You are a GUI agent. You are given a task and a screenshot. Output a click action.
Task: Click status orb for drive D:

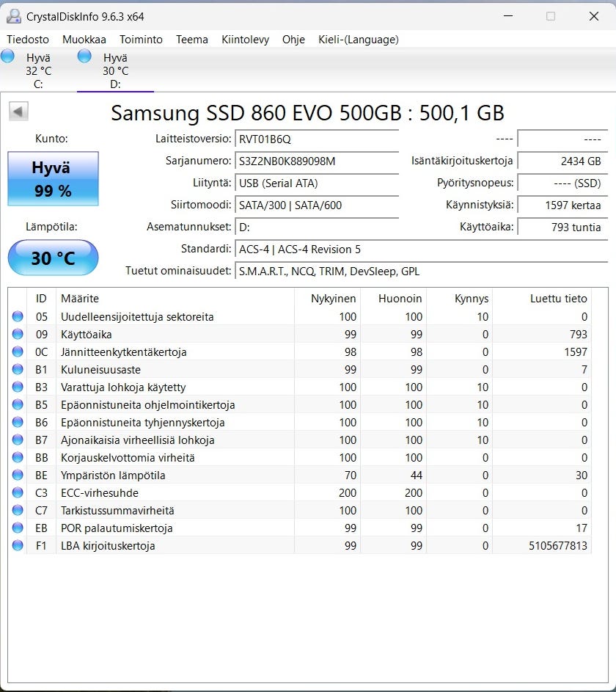(84, 56)
